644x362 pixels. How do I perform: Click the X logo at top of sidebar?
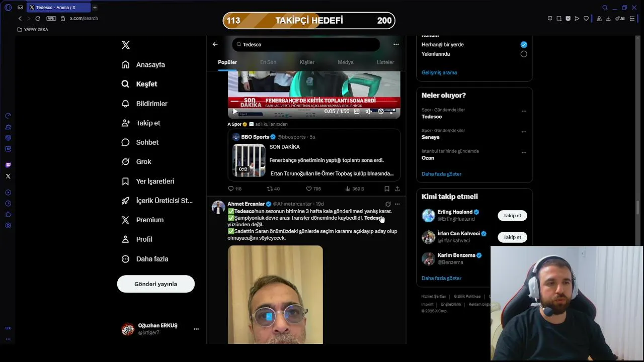tap(126, 45)
